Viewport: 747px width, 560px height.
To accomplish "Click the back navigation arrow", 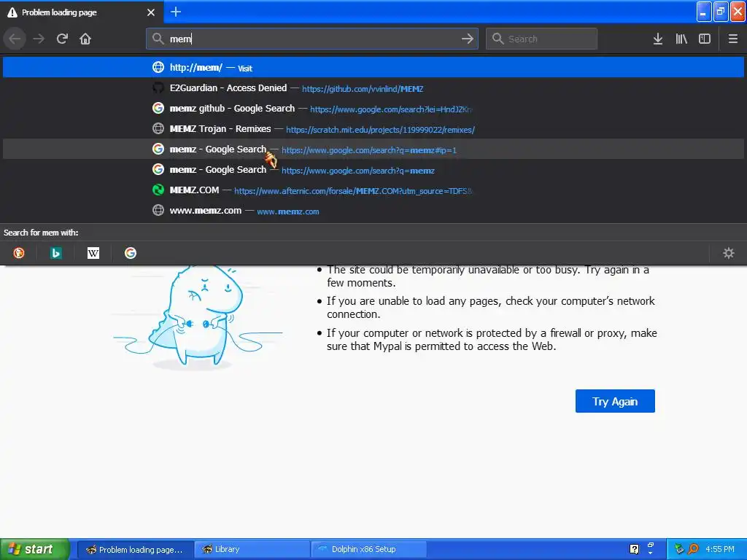I will pos(15,39).
